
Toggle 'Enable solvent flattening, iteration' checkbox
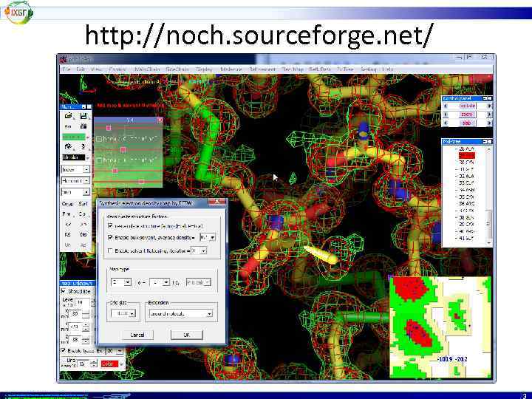click(110, 250)
